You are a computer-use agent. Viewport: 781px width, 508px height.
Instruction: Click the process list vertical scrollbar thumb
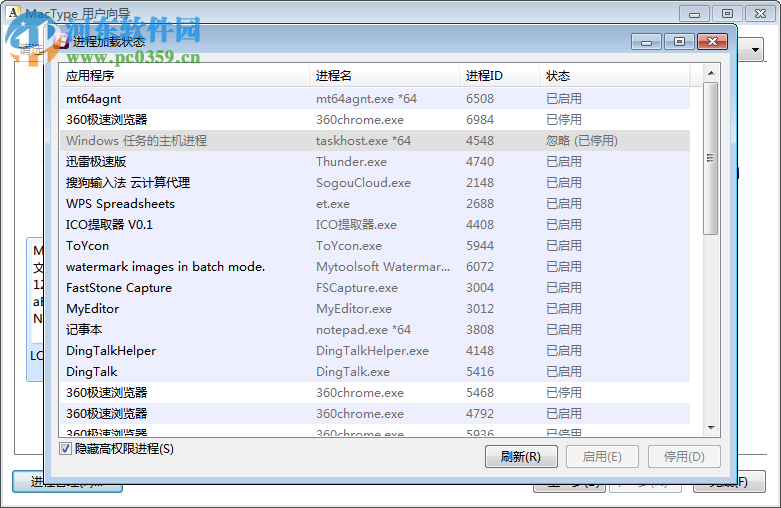tap(711, 158)
